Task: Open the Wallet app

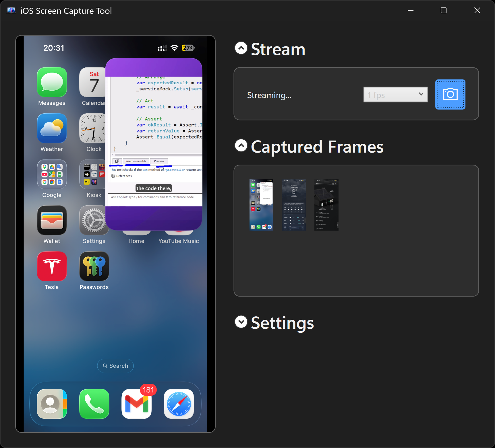Action: [x=52, y=220]
